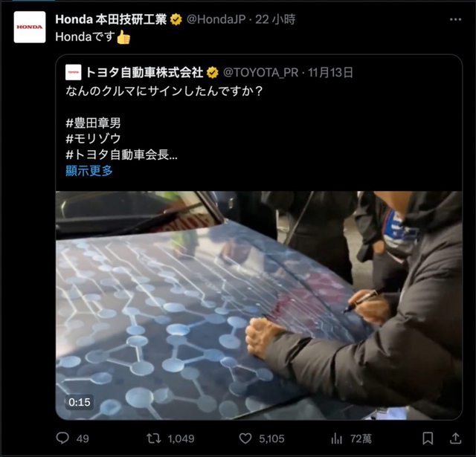Click the Honda 本田技研工業 display name

111,20
